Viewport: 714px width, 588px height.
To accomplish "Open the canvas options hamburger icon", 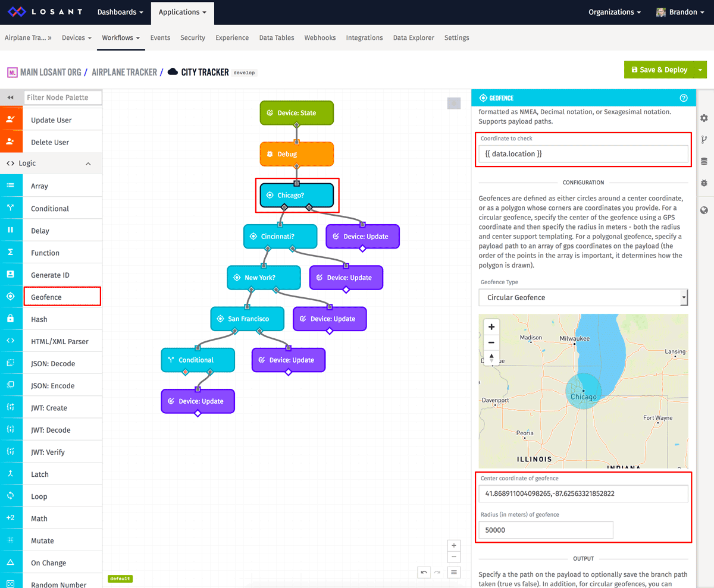I will coord(454,572).
